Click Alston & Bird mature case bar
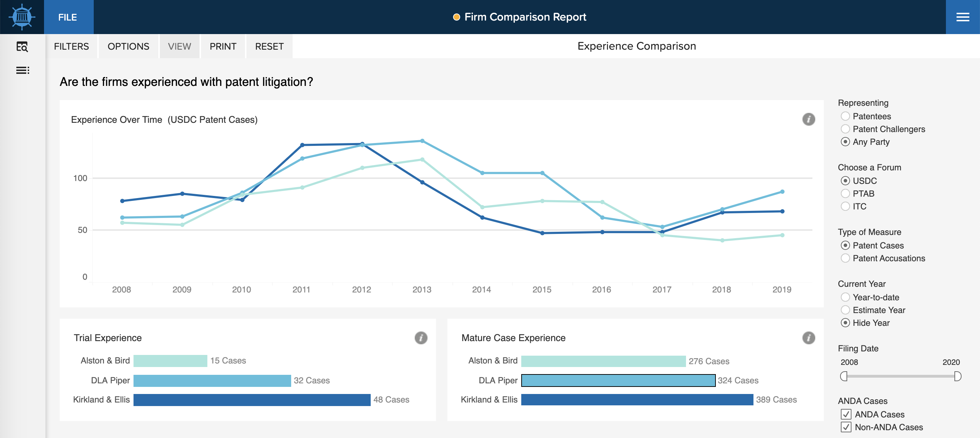This screenshot has width=980, height=438. click(x=603, y=361)
